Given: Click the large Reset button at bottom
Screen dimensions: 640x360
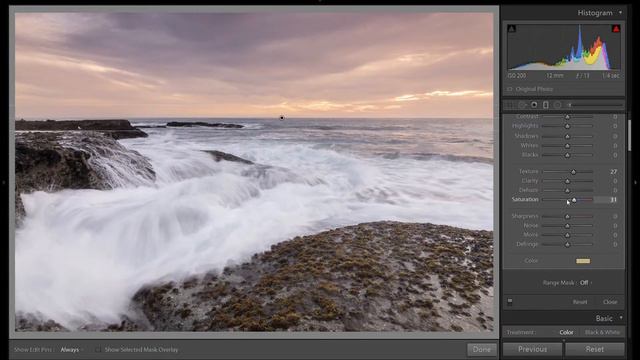Looking at the screenshot, I should (595, 349).
